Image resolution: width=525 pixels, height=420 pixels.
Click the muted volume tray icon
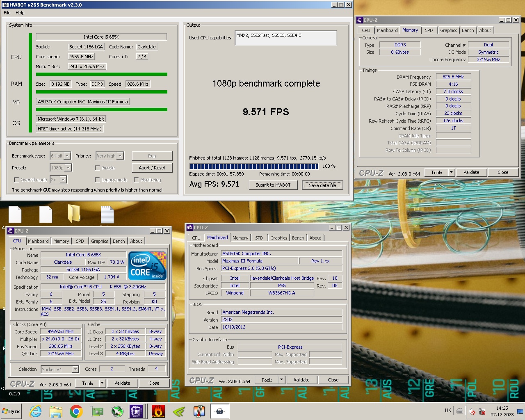[472, 411]
